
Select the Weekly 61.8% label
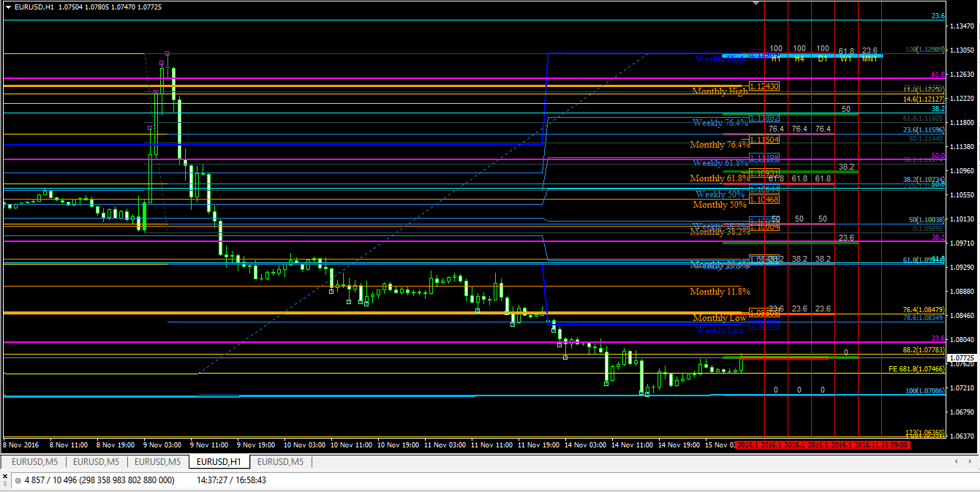tap(720, 163)
